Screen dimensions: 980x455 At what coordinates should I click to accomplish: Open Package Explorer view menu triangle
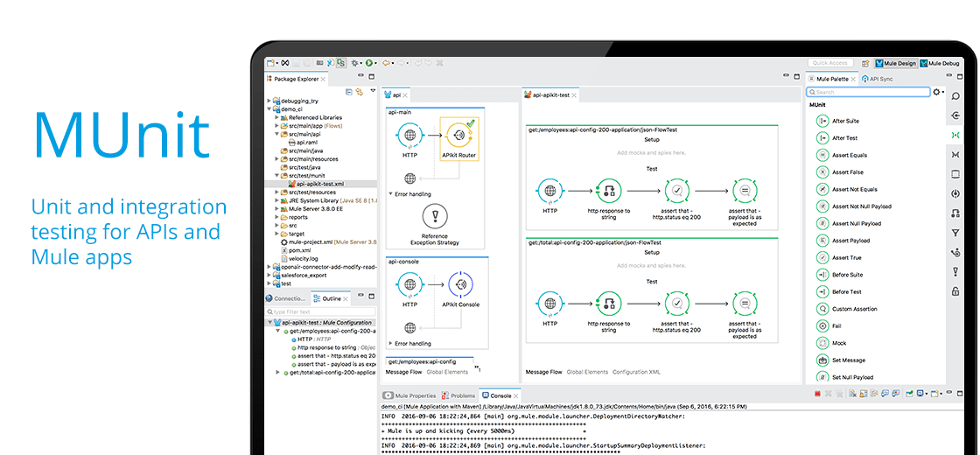coord(373,92)
